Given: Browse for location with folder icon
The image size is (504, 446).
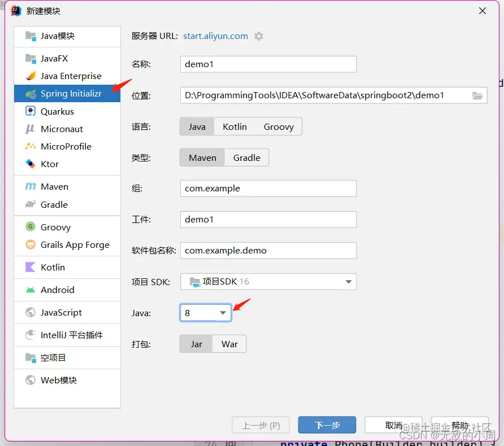Looking at the screenshot, I should point(477,95).
